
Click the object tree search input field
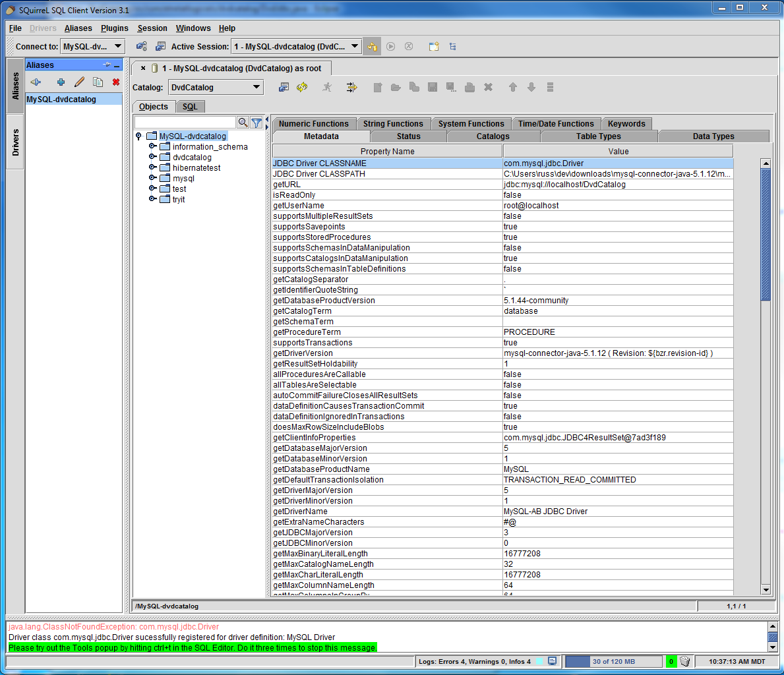click(185, 123)
